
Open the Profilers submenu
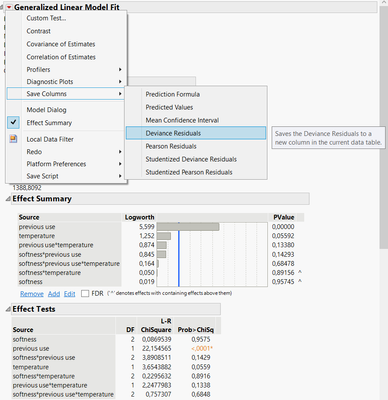pyautogui.click(x=66, y=69)
